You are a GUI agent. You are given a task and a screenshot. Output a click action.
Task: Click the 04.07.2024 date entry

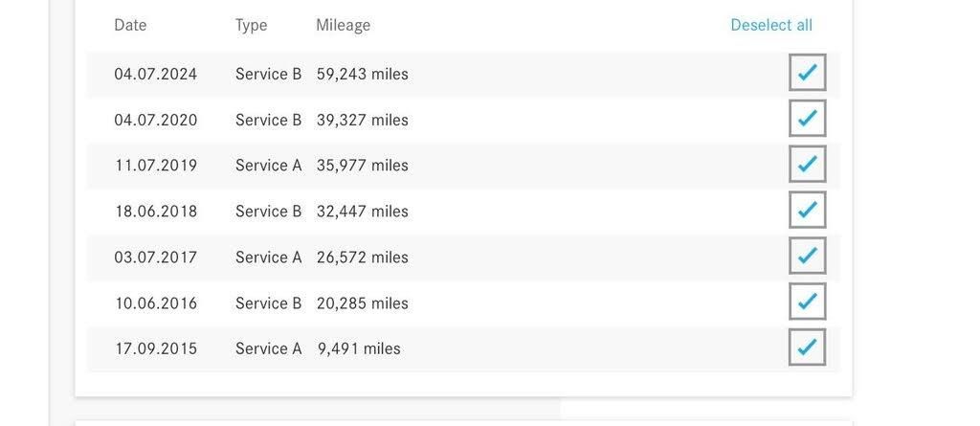pyautogui.click(x=156, y=74)
